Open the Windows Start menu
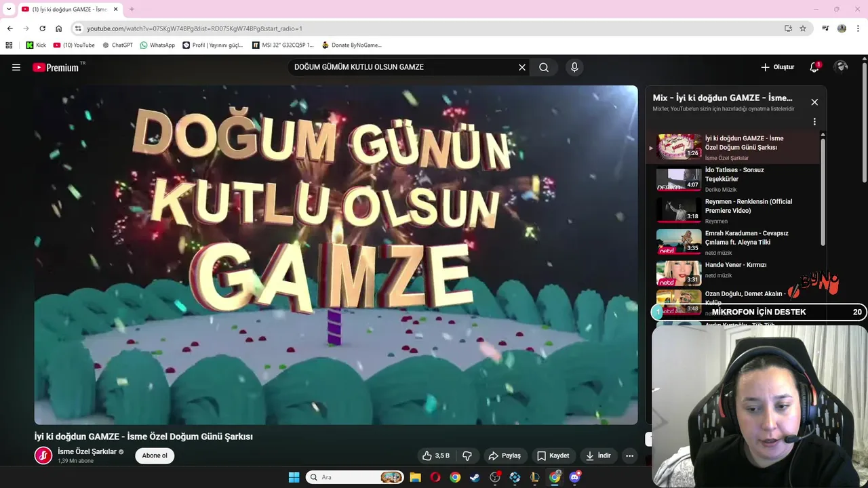This screenshot has height=488, width=868. click(294, 477)
